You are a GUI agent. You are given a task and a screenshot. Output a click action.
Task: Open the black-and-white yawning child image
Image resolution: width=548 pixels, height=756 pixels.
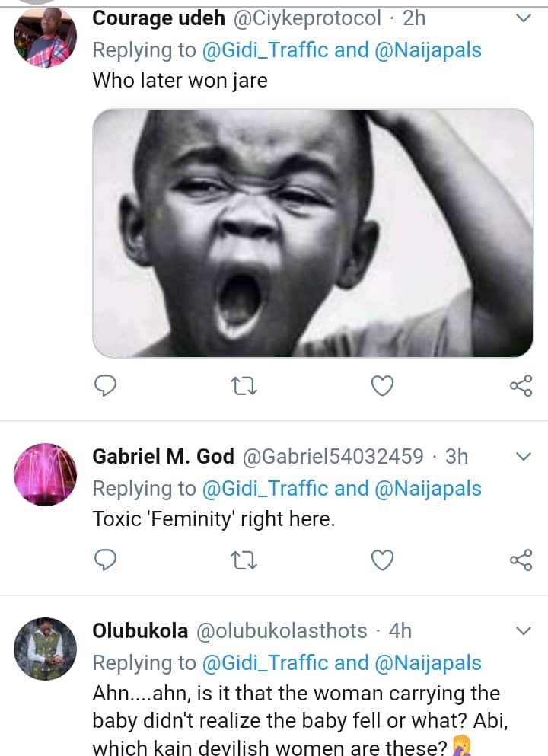pyautogui.click(x=313, y=233)
